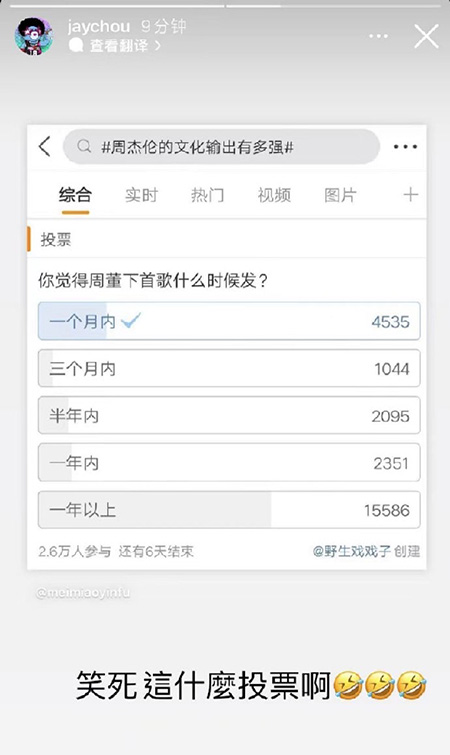This screenshot has width=450, height=755.
Task: Open the jaychou profile avatar
Action: pos(34,37)
